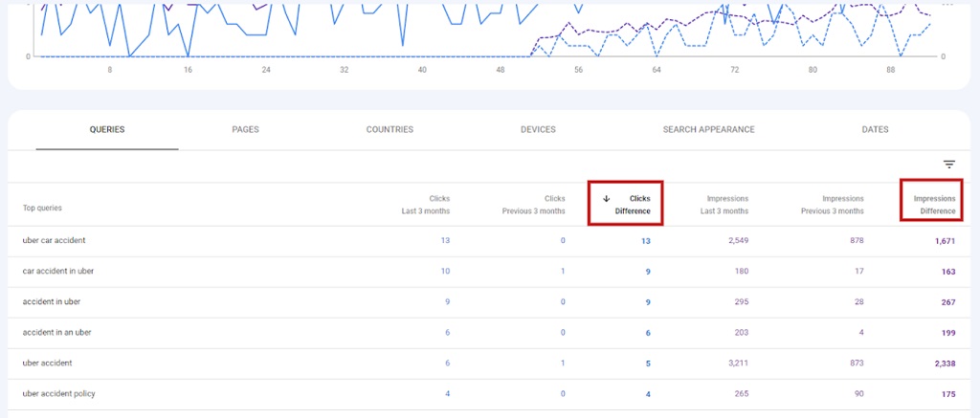Click impressions value 265
Screen dimensions: 980x418
pyautogui.click(x=742, y=394)
